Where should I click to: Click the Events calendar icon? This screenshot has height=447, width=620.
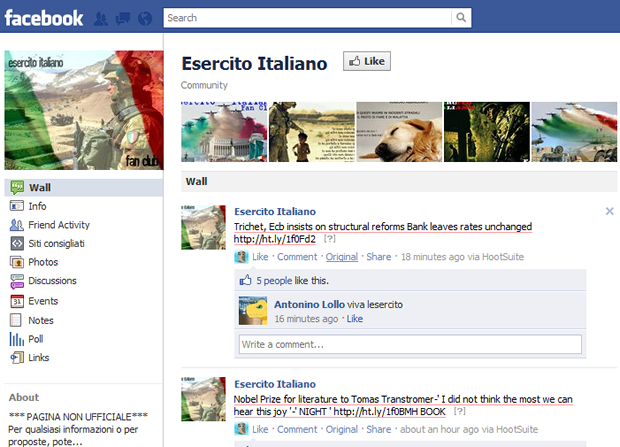(17, 301)
